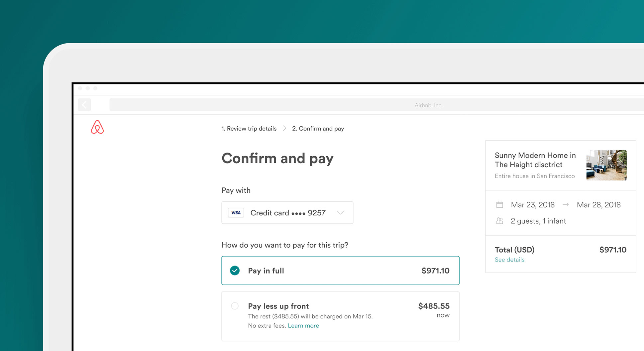Click the arrow between check-in and check-out dates
644x351 pixels.
(x=566, y=205)
